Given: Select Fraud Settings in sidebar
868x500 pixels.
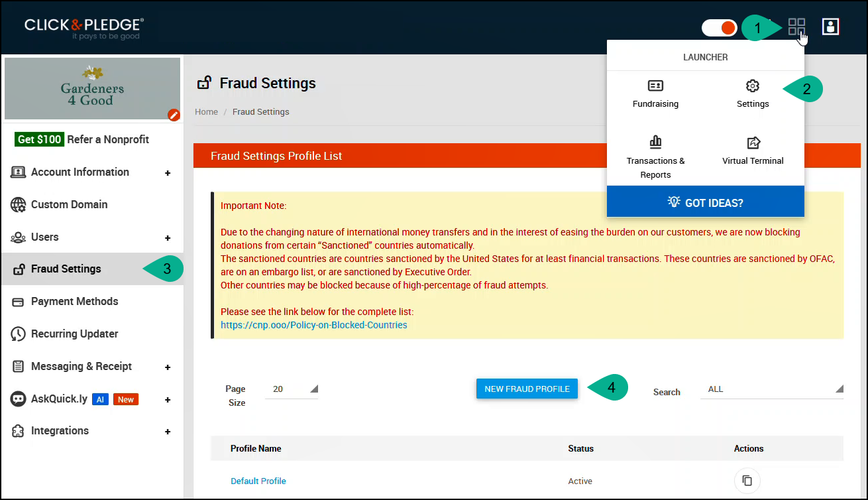Looking at the screenshot, I should tap(92, 269).
